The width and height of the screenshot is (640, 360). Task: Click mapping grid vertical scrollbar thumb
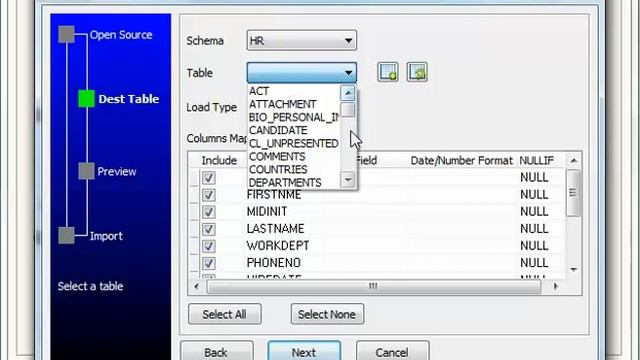[573, 193]
